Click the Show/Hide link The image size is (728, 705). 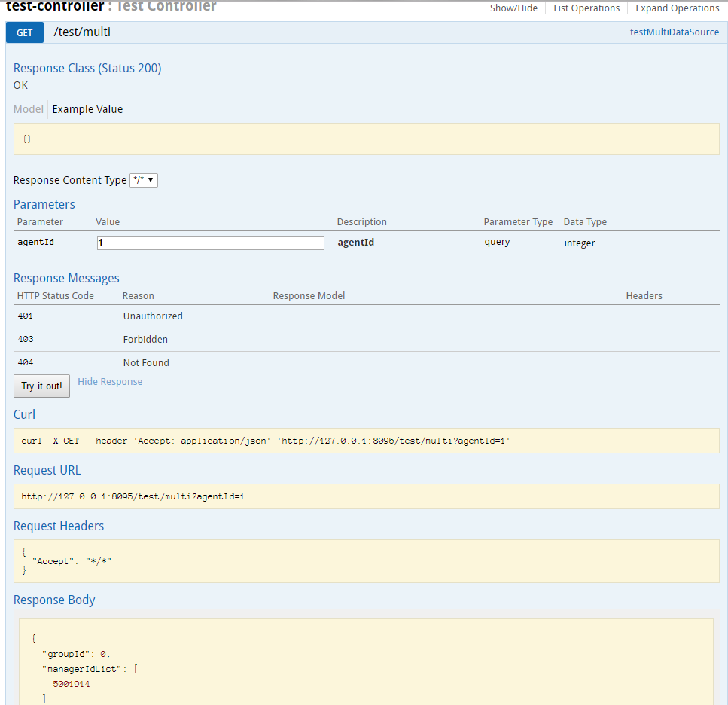pos(513,8)
